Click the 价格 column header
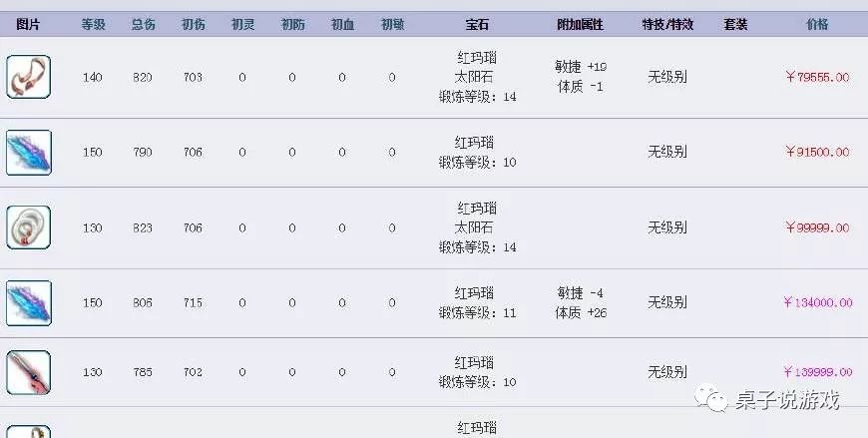 point(817,24)
